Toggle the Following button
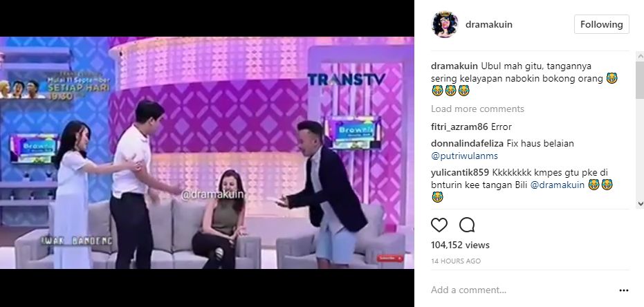The height and width of the screenshot is (307, 644). tap(601, 24)
